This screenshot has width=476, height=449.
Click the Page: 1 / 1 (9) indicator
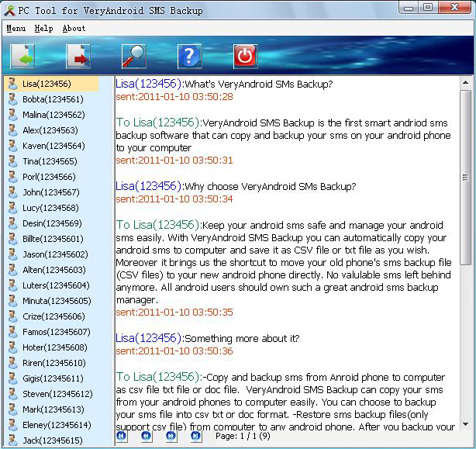(x=243, y=437)
